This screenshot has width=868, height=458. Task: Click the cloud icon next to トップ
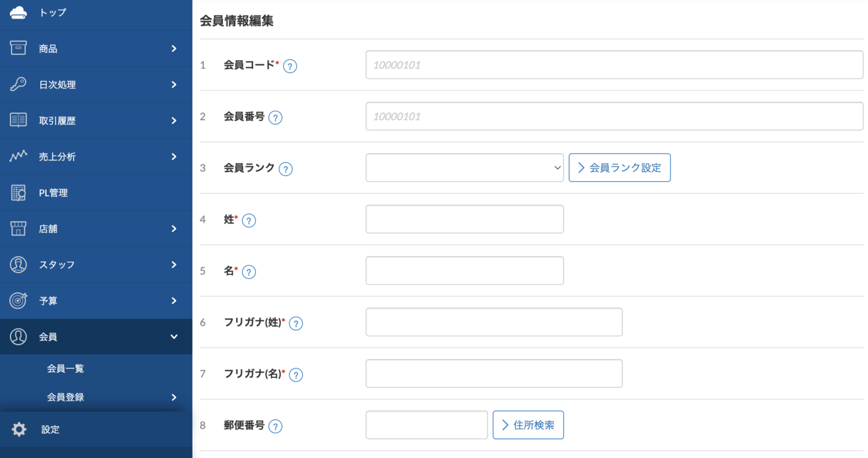click(x=17, y=12)
